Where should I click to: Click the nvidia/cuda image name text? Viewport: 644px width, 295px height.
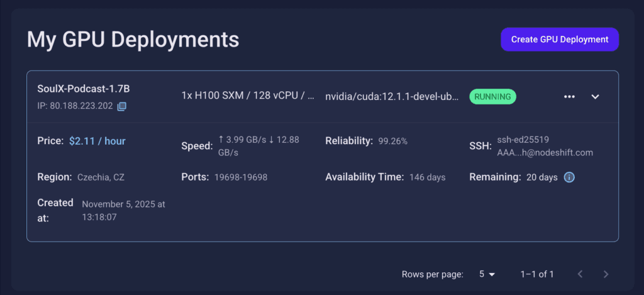[x=391, y=97]
